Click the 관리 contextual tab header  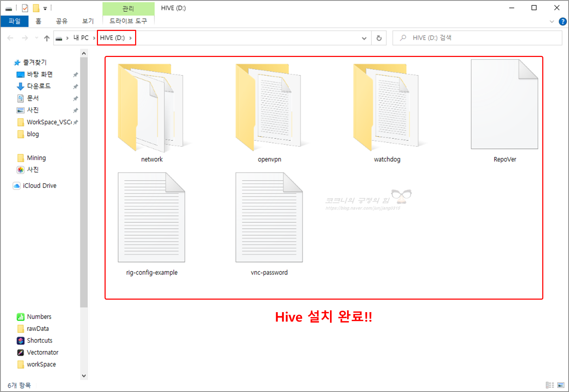click(128, 9)
